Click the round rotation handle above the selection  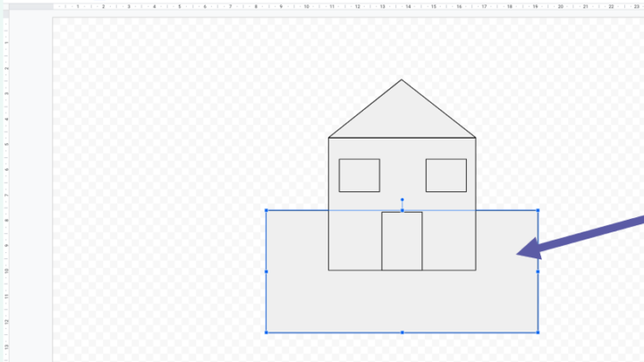402,199
